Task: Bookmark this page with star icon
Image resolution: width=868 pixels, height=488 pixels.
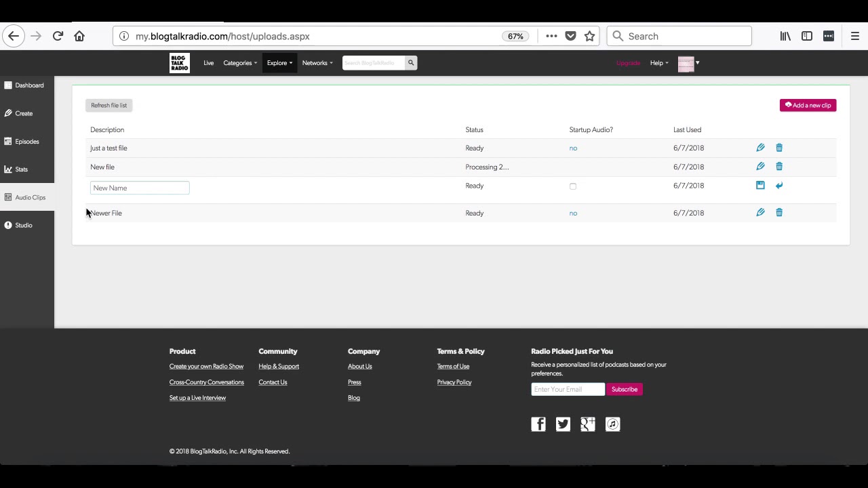Action: pyautogui.click(x=589, y=36)
